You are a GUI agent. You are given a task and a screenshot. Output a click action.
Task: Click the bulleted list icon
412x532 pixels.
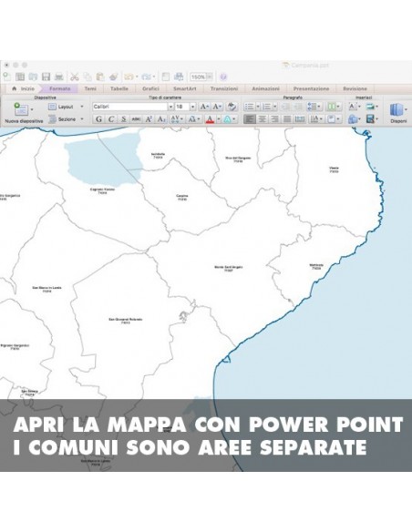pyautogui.click(x=249, y=107)
